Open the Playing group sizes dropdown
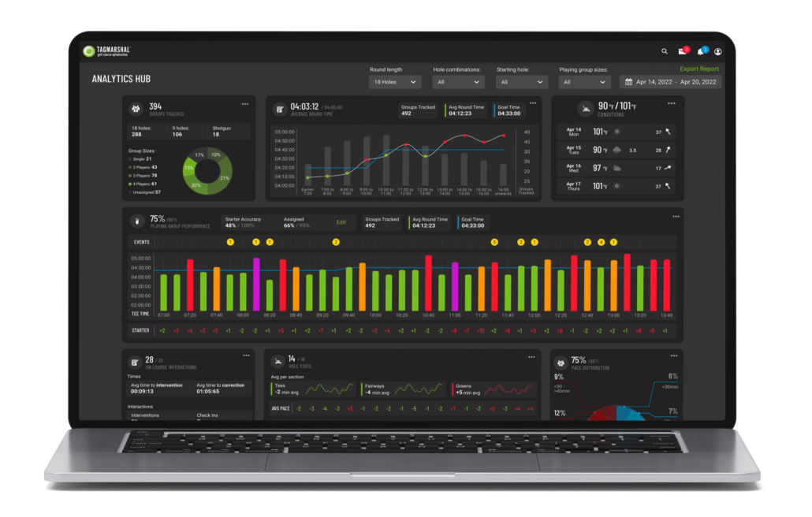This screenshot has height=517, width=812. [585, 82]
